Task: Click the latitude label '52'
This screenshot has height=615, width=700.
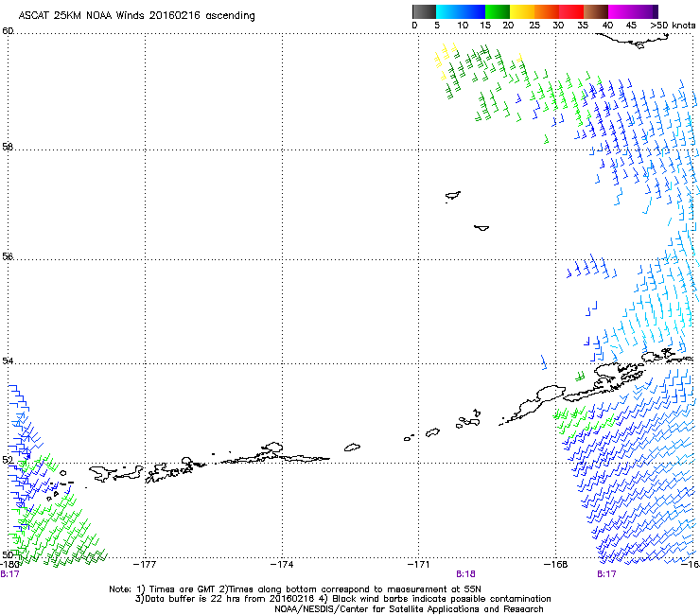Action: click(8, 460)
